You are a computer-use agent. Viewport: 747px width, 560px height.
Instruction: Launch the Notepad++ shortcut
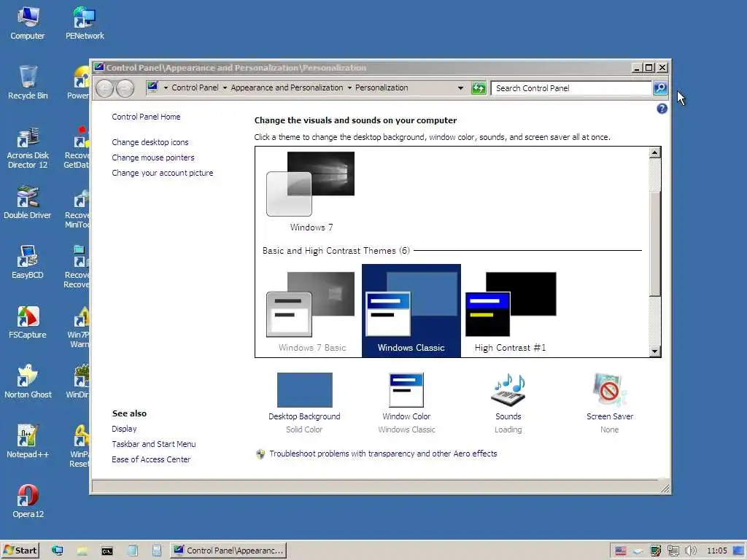coord(28,442)
